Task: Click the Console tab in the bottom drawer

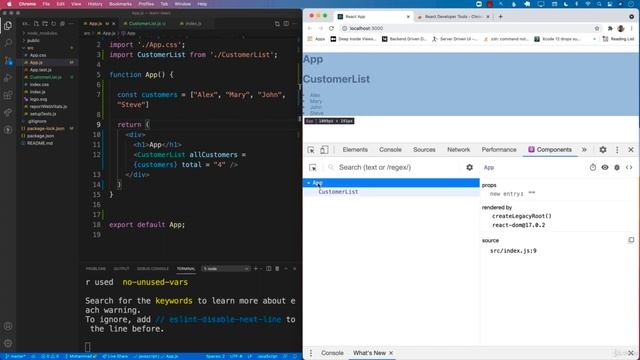Action: [332, 353]
